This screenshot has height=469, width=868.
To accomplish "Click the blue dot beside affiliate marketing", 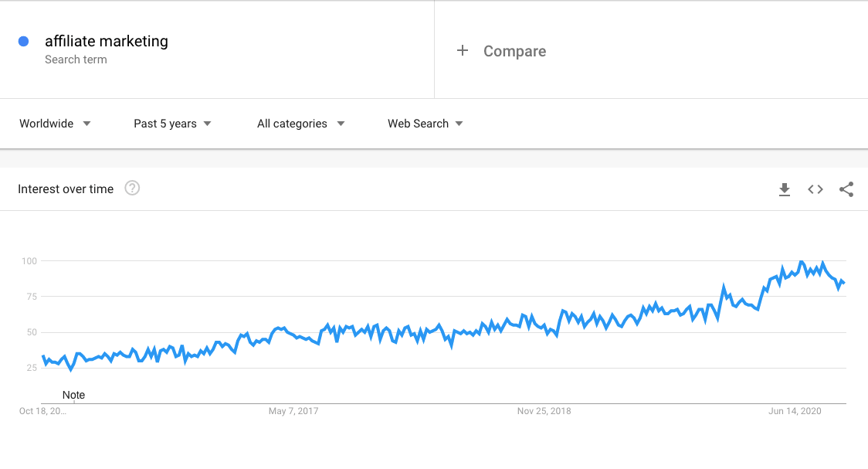I will point(23,41).
